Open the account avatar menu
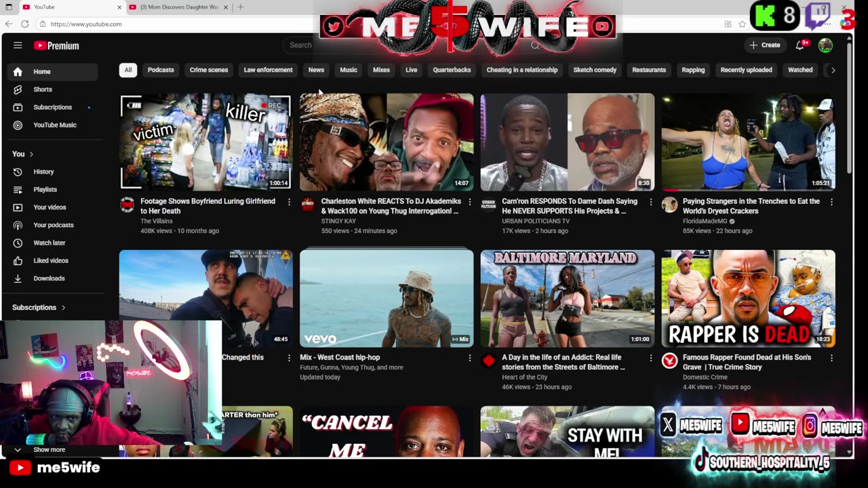The height and width of the screenshot is (488, 868). point(825,45)
